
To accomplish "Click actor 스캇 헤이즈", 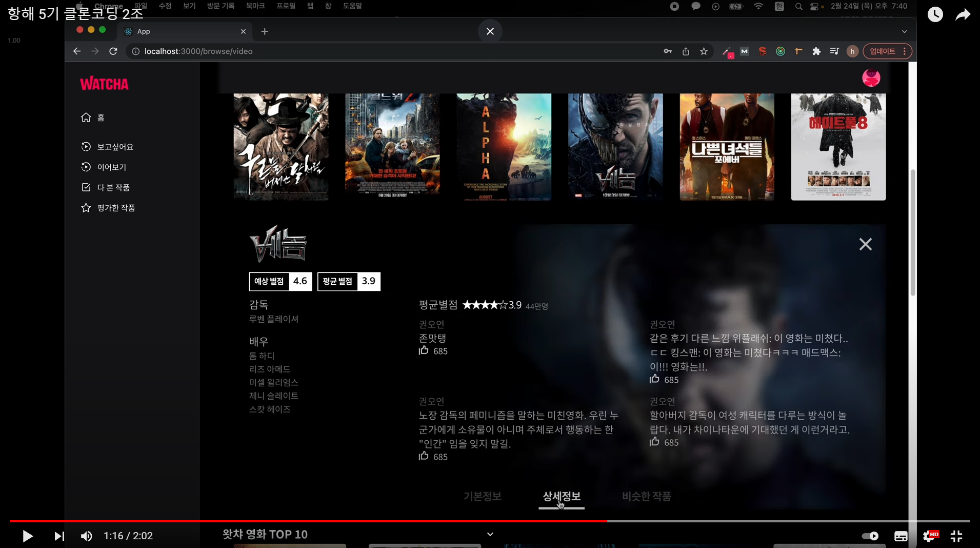I will tap(270, 409).
